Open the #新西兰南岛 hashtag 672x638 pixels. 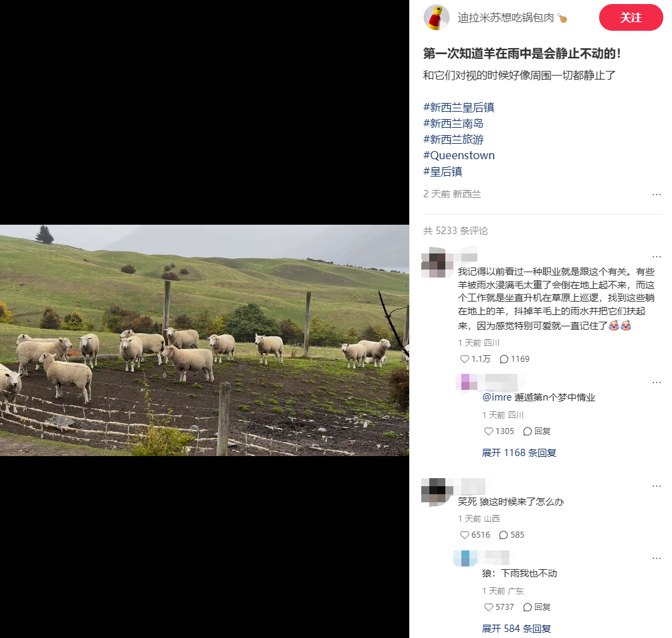[453, 124]
